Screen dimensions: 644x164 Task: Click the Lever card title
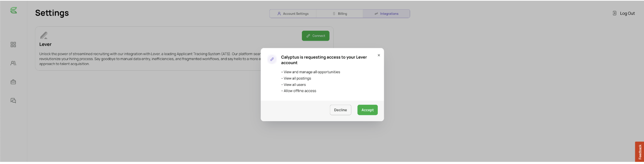point(45,44)
